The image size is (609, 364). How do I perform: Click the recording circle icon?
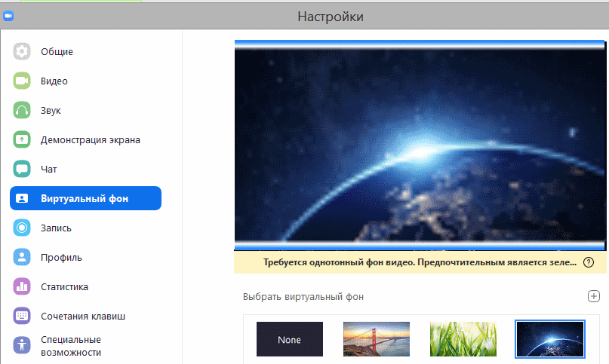22,228
